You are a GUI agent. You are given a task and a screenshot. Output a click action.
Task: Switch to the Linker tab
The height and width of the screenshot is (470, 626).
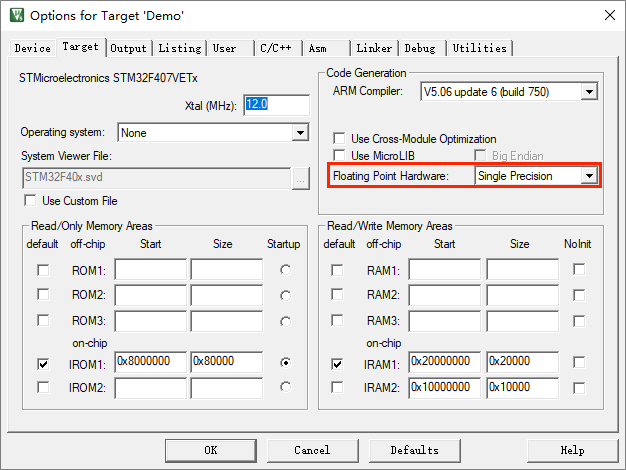[375, 48]
